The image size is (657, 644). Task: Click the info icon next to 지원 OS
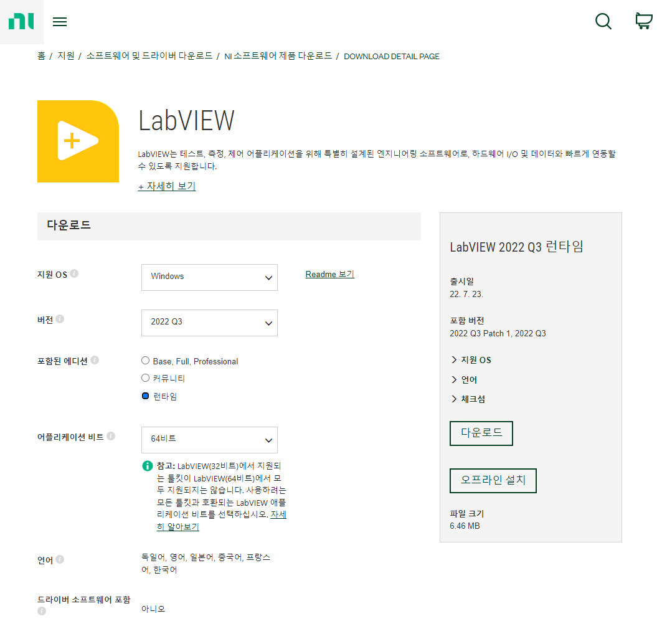(x=74, y=272)
